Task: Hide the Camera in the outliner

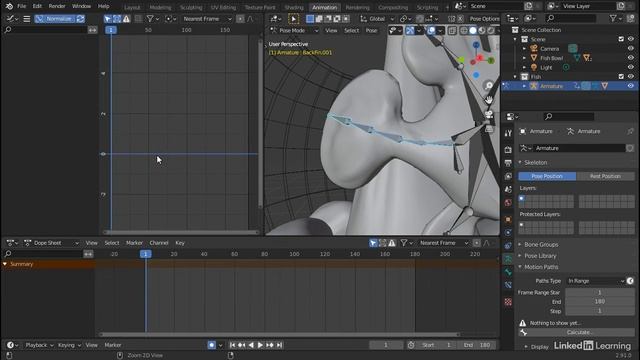Action: (631, 49)
